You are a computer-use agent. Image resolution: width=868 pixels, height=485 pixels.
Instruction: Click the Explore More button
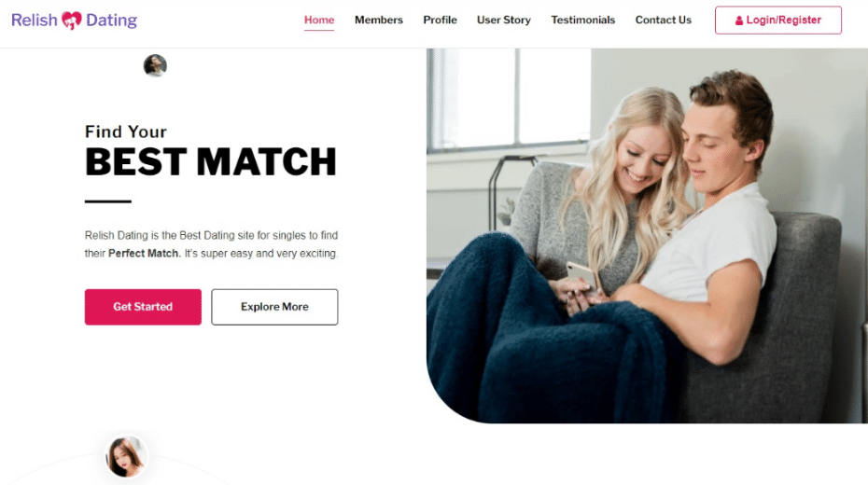[274, 307]
